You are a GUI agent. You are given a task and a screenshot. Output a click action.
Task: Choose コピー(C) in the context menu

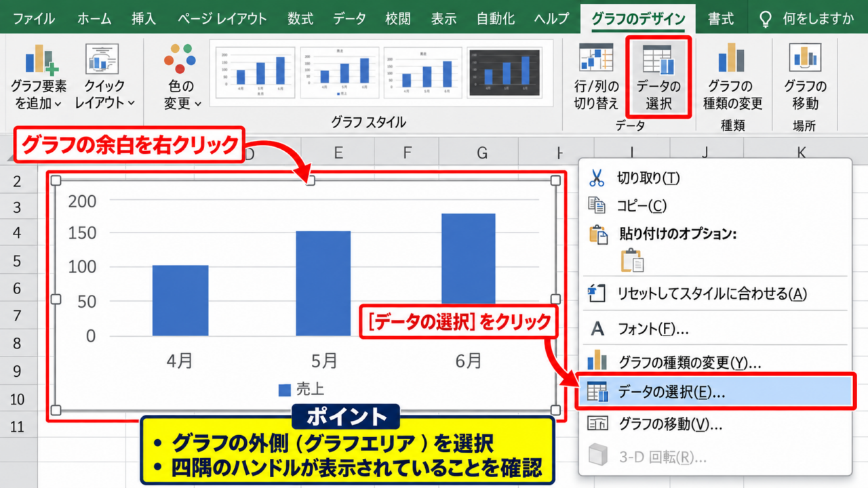click(x=715, y=205)
